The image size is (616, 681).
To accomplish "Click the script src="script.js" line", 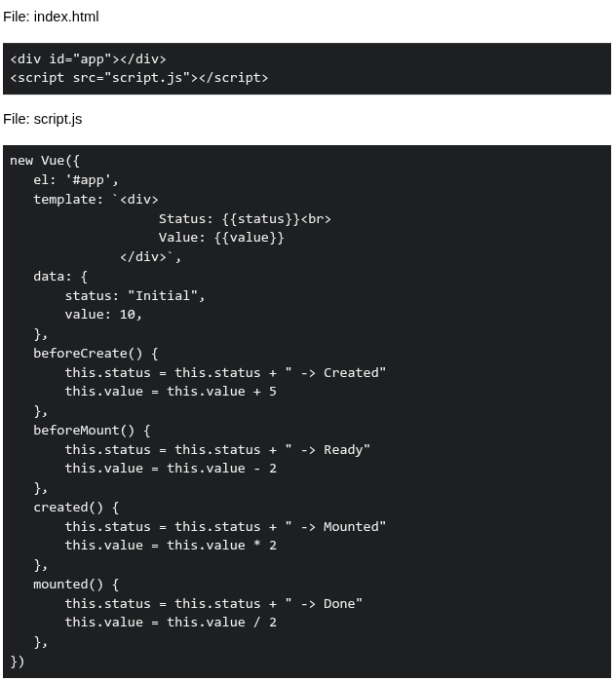I will [139, 78].
